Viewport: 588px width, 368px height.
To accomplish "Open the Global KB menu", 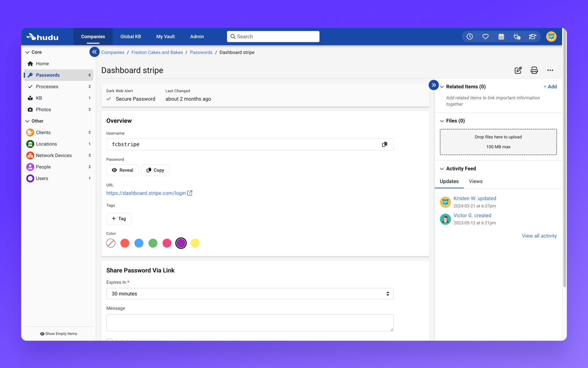I will tap(131, 36).
